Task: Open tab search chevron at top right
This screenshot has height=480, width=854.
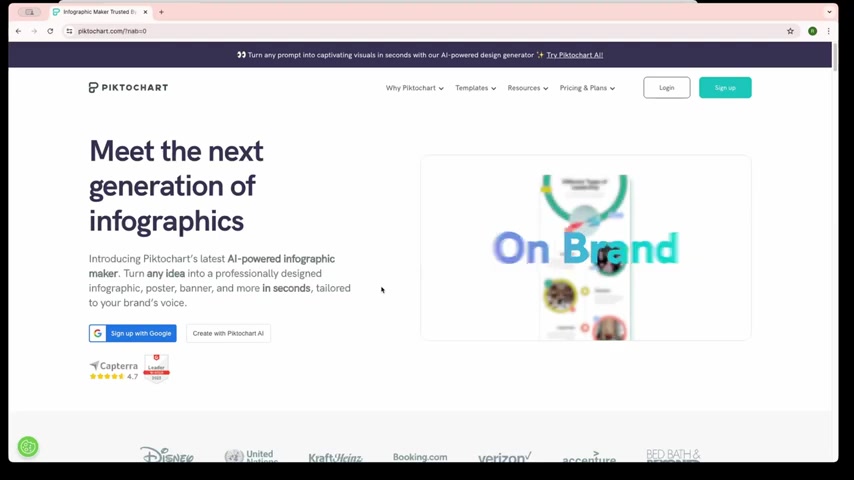Action: [x=829, y=11]
